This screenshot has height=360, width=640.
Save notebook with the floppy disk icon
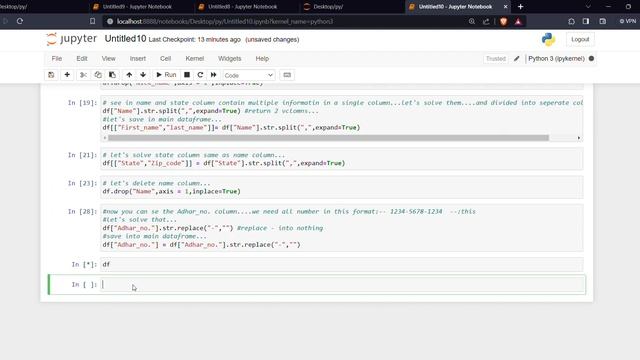pos(51,75)
